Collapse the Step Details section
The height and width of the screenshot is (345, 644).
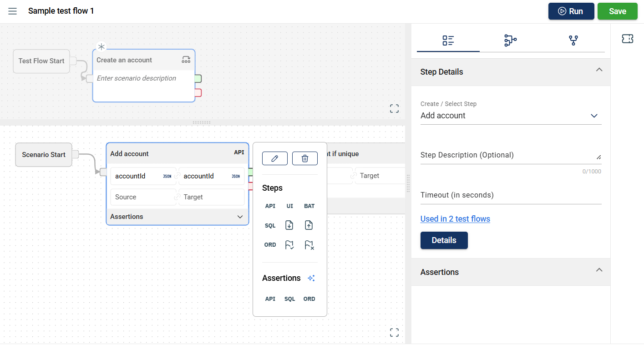click(599, 70)
